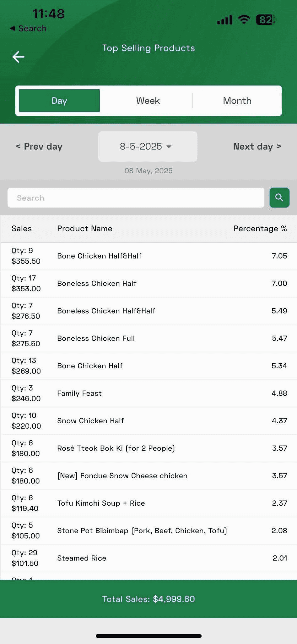
Task: Tap the cellular signal bars icon
Action: tap(224, 20)
